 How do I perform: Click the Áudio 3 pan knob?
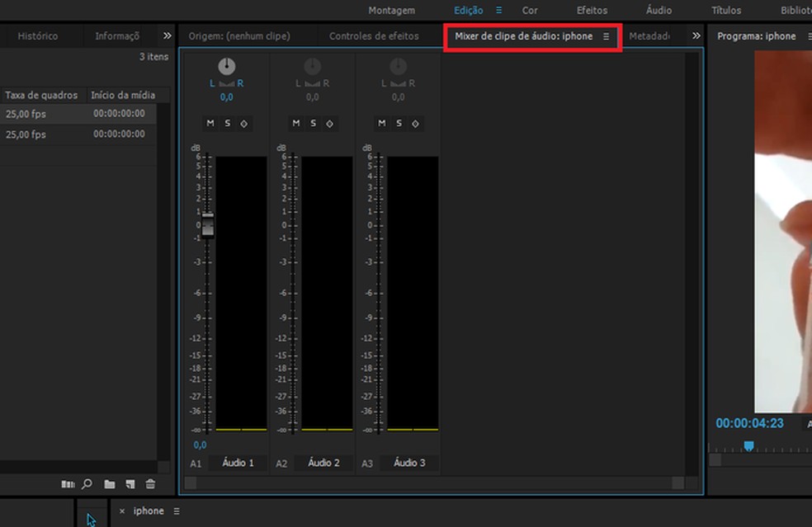coord(399,66)
